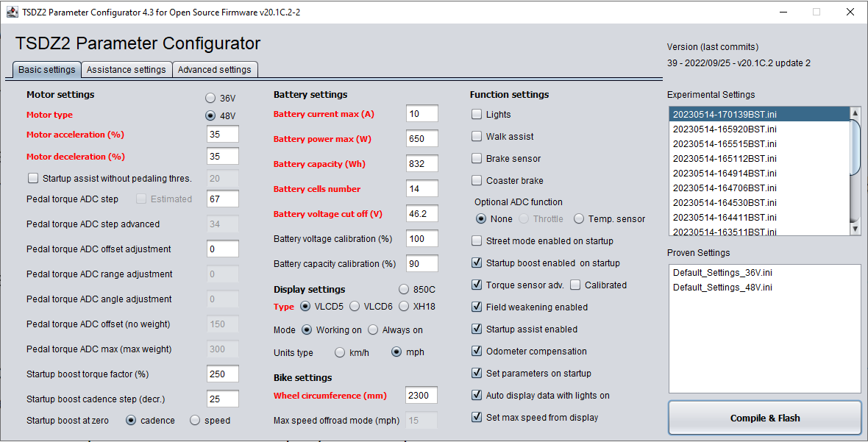Select 48V motor type radio button
The image size is (868, 442).
(210, 115)
